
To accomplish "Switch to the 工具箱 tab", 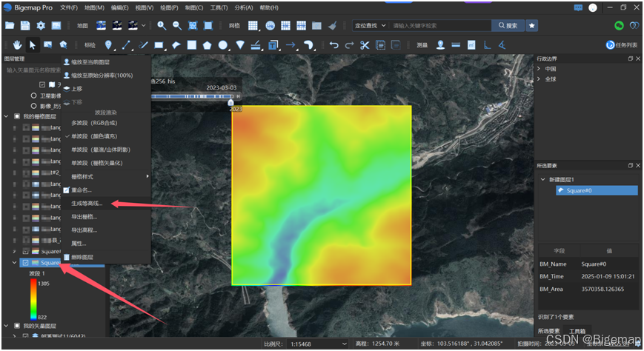I will [x=577, y=331].
